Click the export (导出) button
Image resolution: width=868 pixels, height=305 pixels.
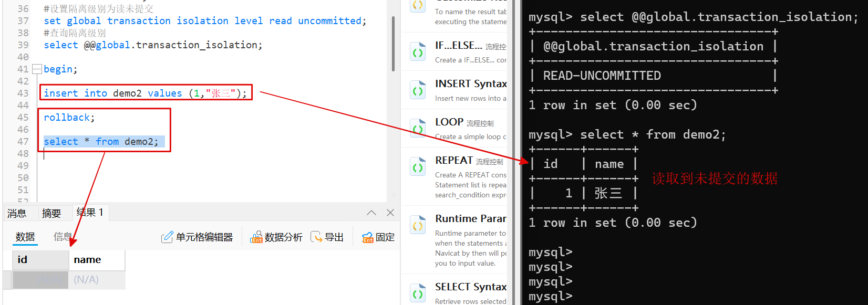327,237
